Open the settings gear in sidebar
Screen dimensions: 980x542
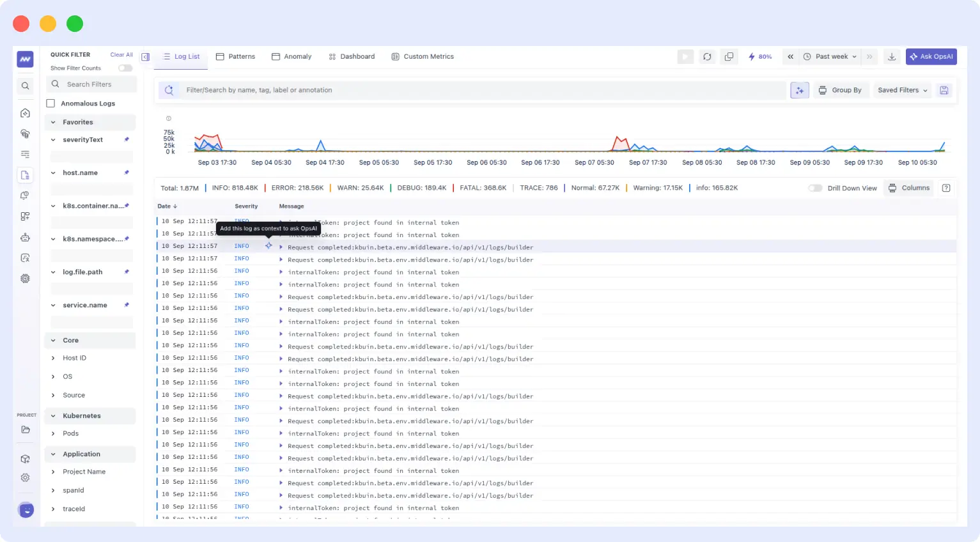click(25, 477)
